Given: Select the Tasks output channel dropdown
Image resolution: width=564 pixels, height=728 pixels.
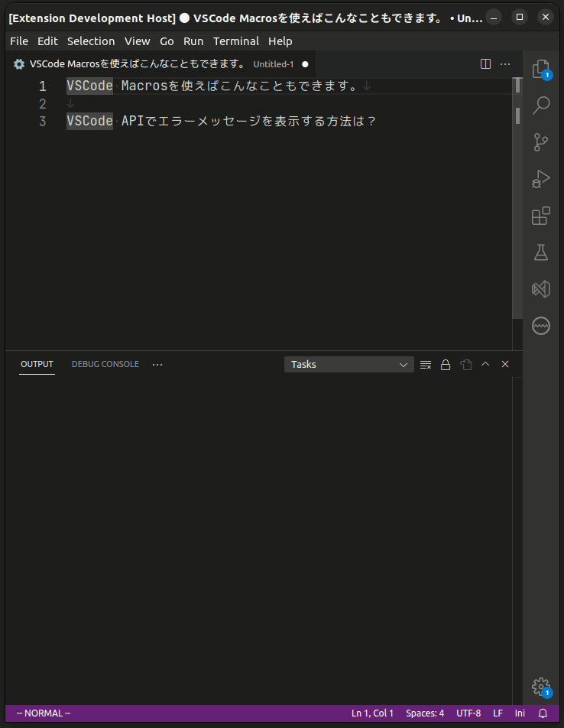Looking at the screenshot, I should (349, 365).
